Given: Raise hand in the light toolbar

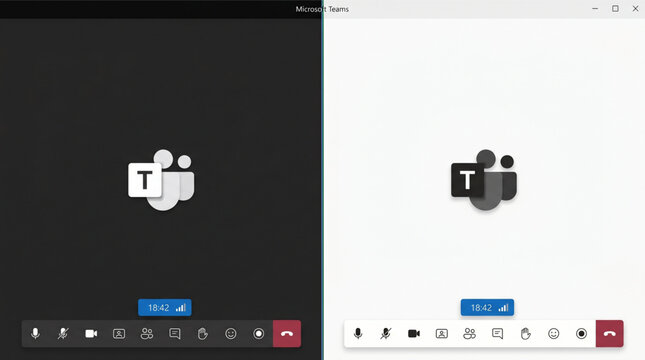Looking at the screenshot, I should pos(525,334).
